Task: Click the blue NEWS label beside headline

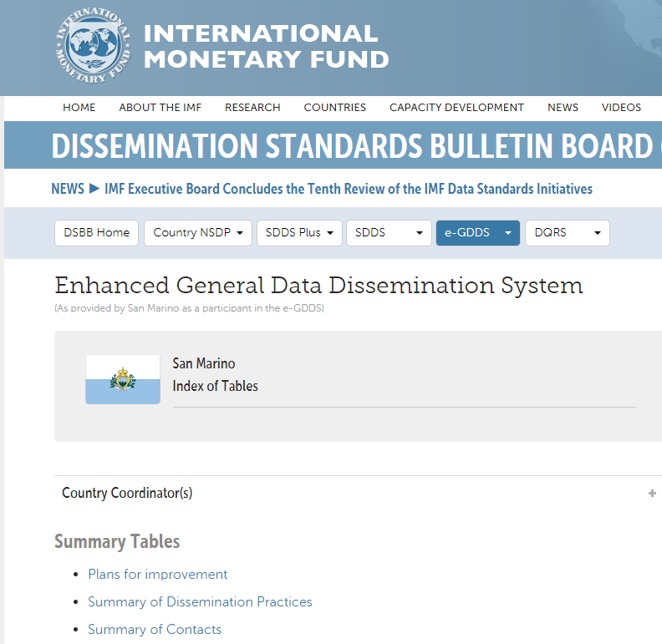Action: [x=68, y=189]
